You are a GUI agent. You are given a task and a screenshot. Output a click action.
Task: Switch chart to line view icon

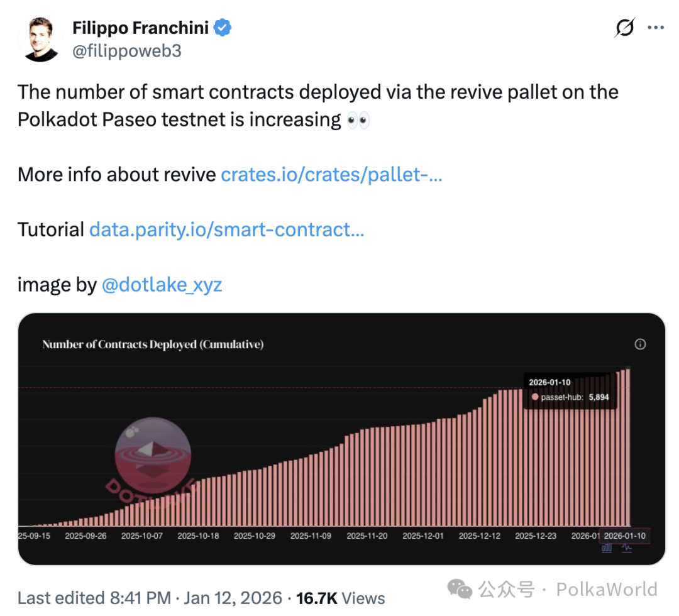[627, 547]
